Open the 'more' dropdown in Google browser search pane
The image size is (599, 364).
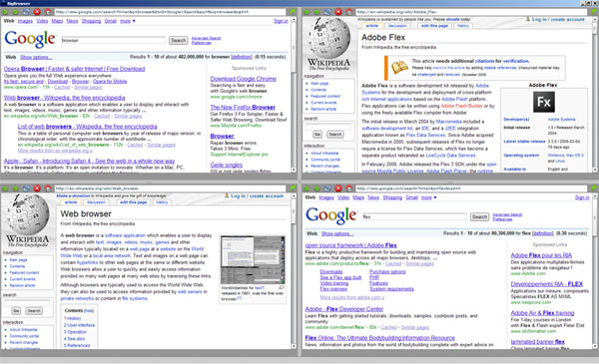pos(128,21)
